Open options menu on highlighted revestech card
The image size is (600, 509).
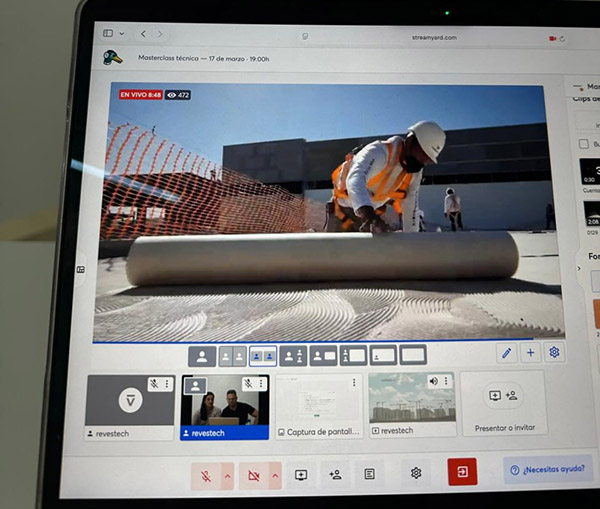tap(261, 383)
